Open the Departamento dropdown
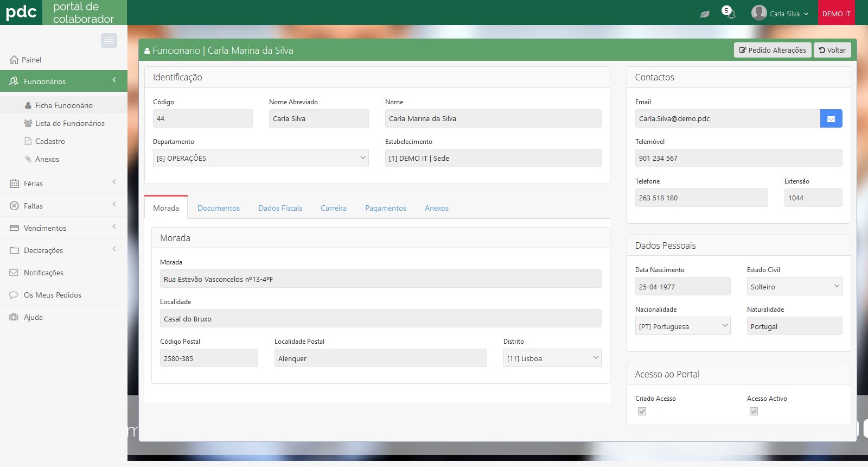 pyautogui.click(x=260, y=159)
